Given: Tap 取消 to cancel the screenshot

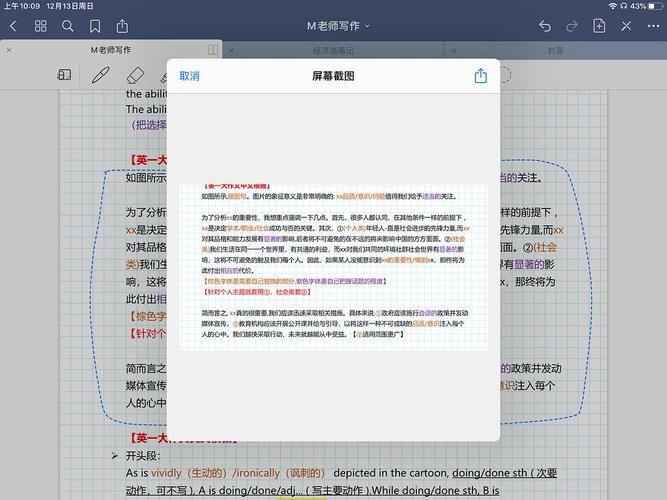Looking at the screenshot, I should tap(189, 76).
